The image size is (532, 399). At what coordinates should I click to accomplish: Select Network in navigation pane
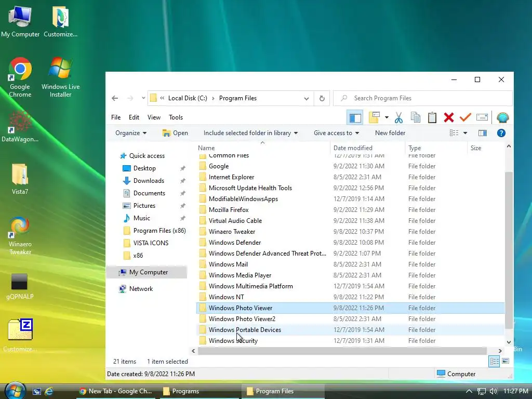pyautogui.click(x=141, y=289)
